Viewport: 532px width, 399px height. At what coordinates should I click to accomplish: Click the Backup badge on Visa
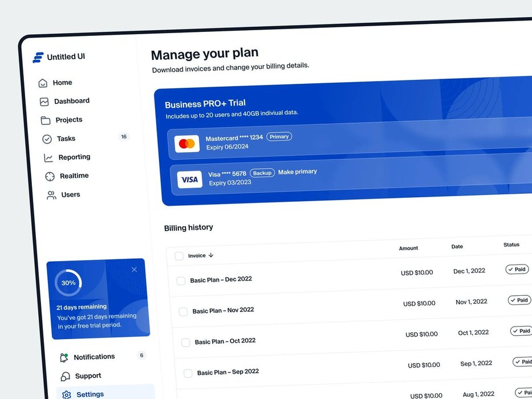click(262, 173)
